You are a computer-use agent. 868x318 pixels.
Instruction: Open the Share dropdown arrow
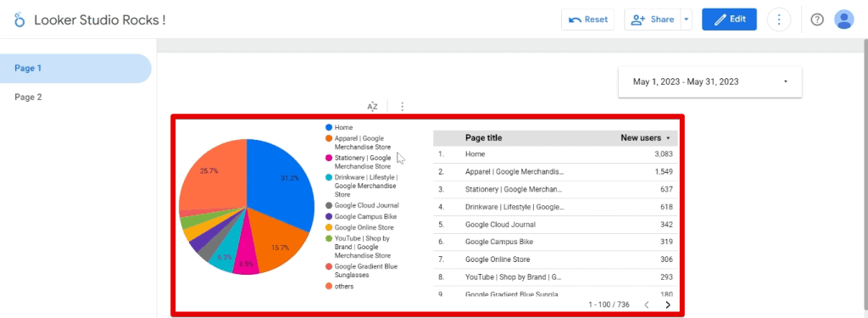tap(687, 20)
